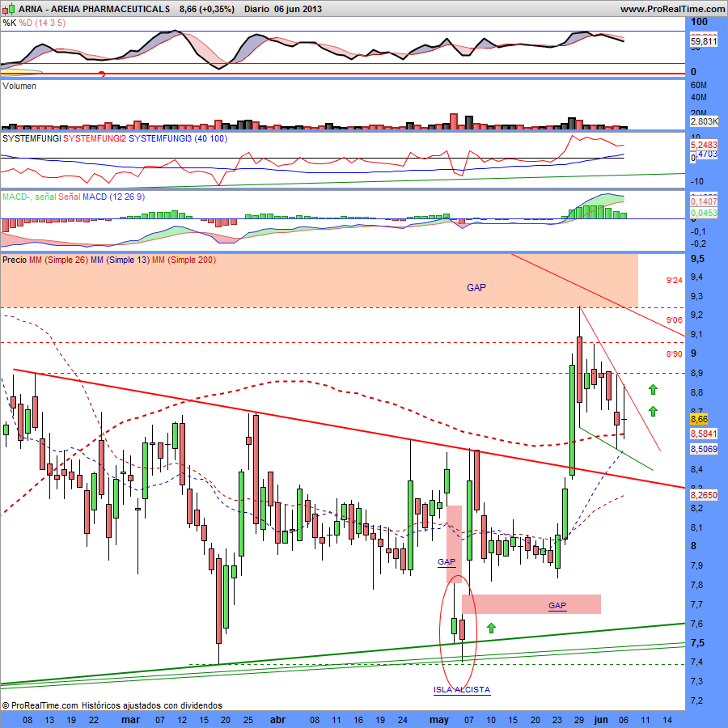728x728 pixels.
Task: Select the Precio label in the price panel
Action: coord(15,260)
